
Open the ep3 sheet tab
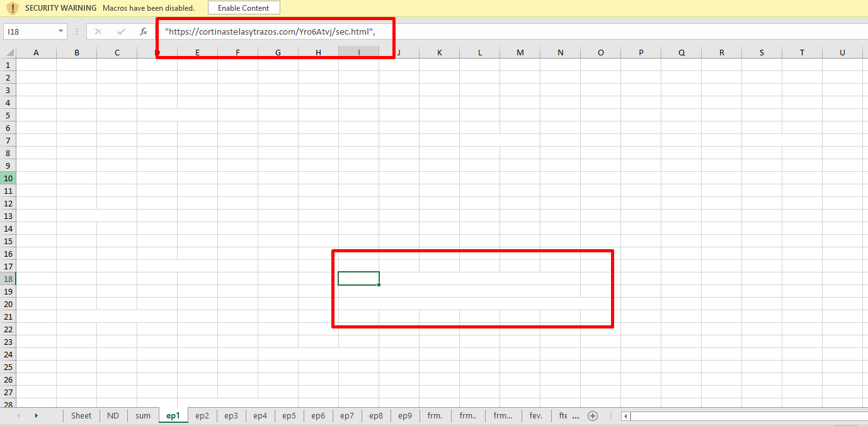[x=231, y=416]
